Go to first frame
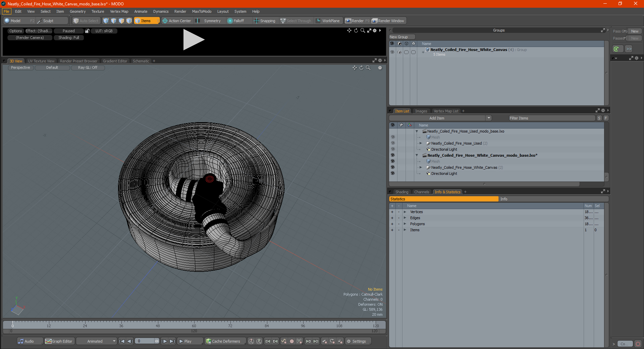 [x=122, y=341]
